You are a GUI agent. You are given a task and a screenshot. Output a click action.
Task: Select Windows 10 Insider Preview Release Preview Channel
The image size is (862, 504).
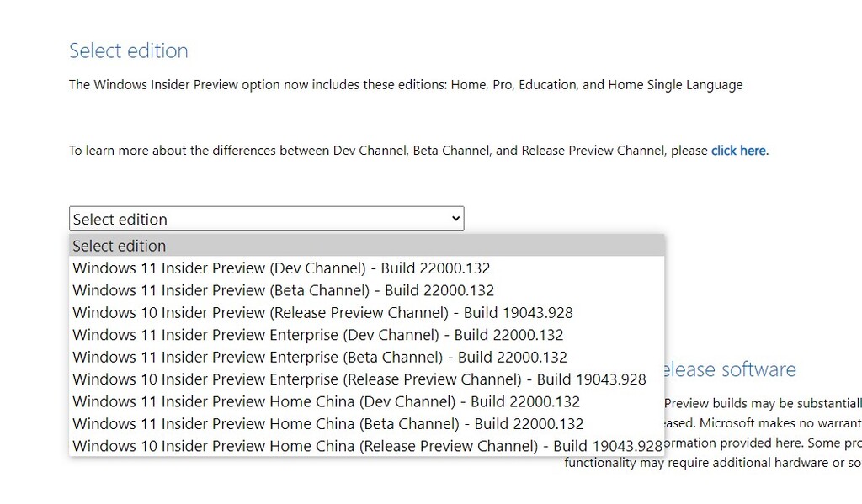coord(321,312)
